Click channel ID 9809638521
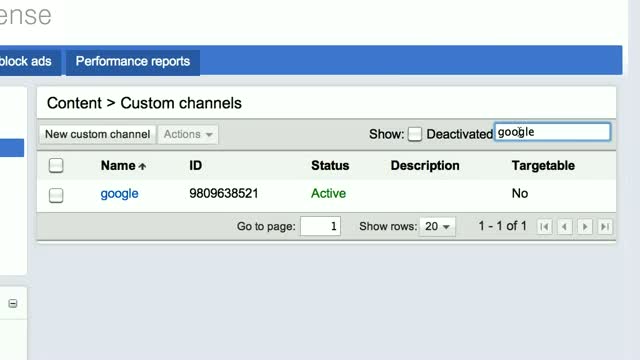The height and width of the screenshot is (360, 640). pyautogui.click(x=224, y=193)
